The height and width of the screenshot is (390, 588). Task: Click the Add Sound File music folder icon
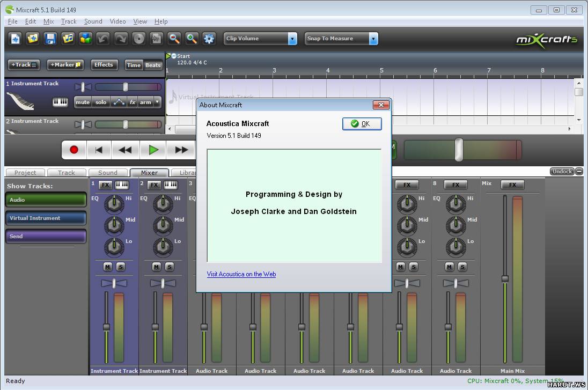68,39
